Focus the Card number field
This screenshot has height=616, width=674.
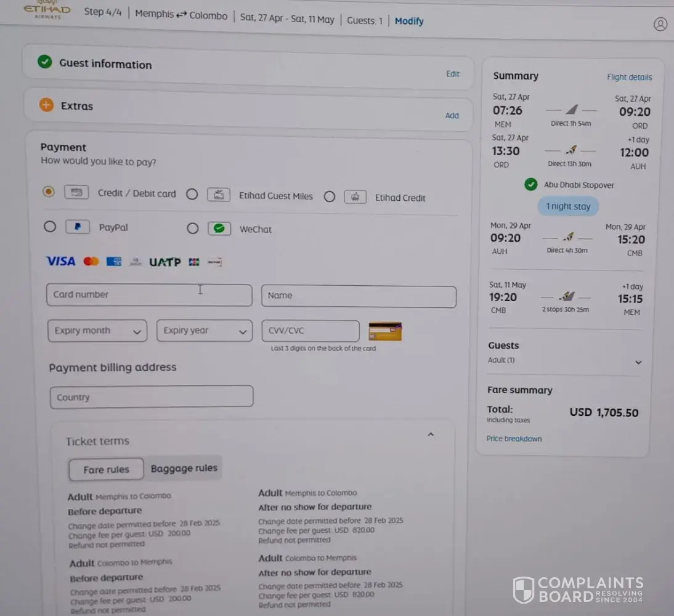coord(149,295)
